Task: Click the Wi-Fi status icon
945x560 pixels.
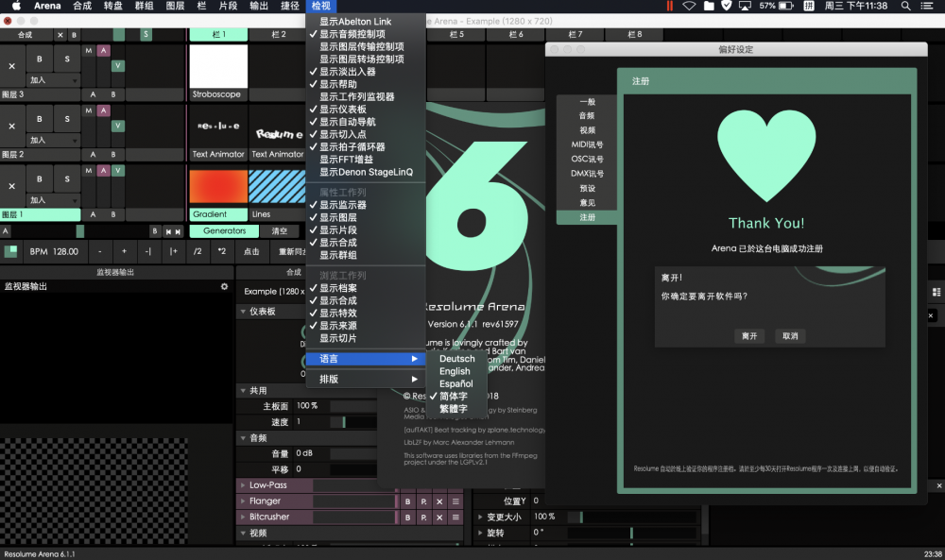Action: [689, 6]
